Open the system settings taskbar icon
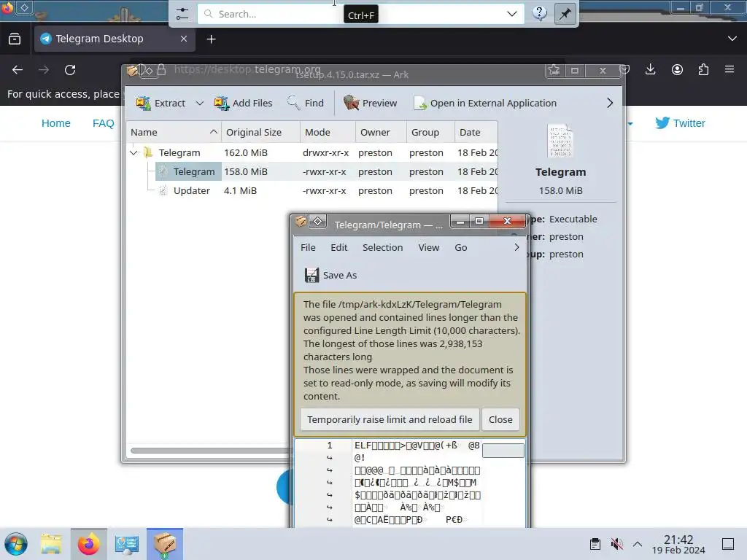Screen dimensions: 747x560 pyautogui.click(x=126, y=544)
